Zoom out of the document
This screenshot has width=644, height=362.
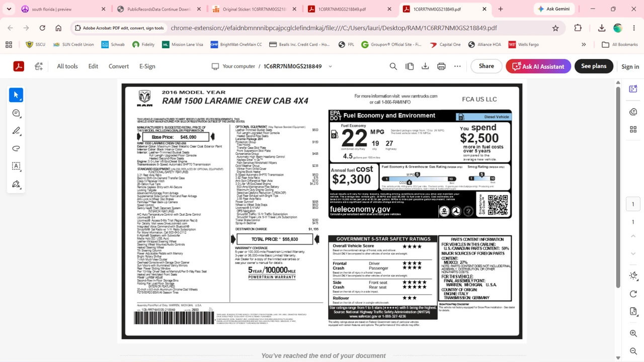pyautogui.click(x=633, y=351)
